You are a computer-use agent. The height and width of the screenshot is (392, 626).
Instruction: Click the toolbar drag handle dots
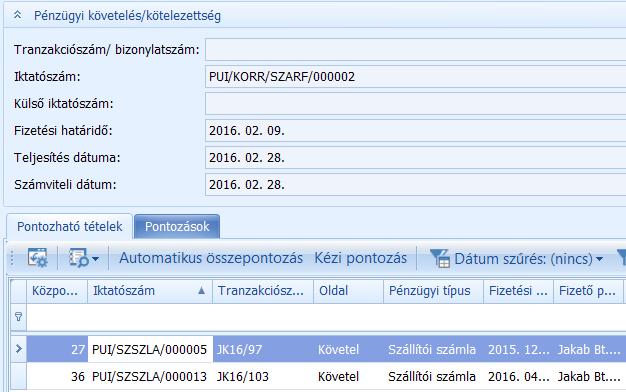12,258
